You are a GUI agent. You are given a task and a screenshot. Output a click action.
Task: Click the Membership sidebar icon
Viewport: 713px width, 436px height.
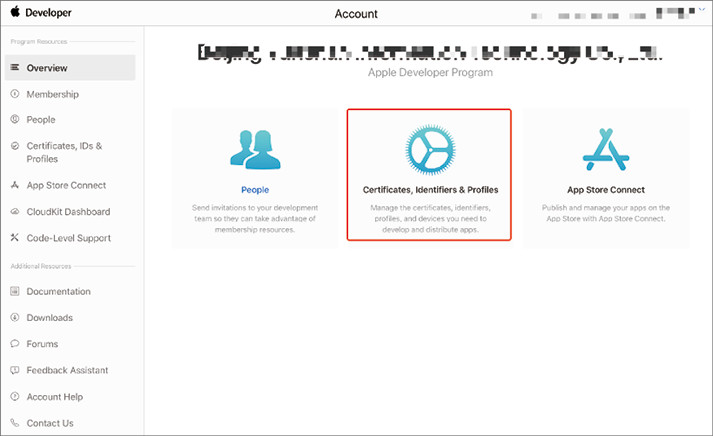[15, 94]
